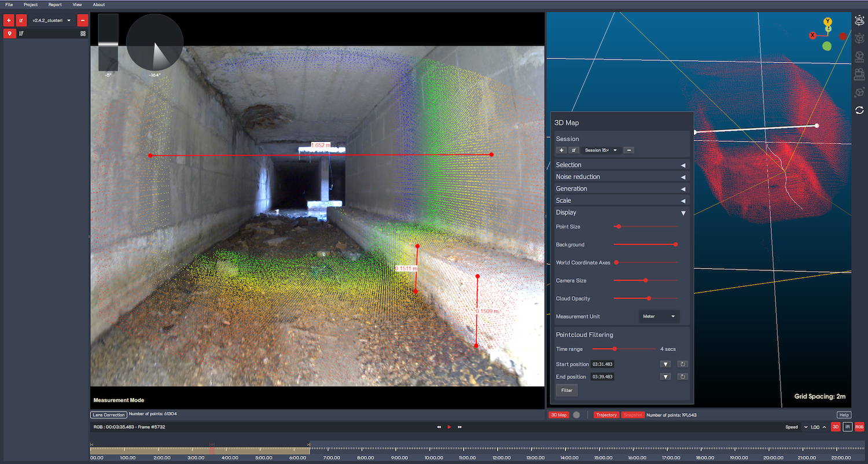Image resolution: width=868 pixels, height=464 pixels.
Task: Select the camera orbit icon in right sidebar
Action: (x=859, y=20)
